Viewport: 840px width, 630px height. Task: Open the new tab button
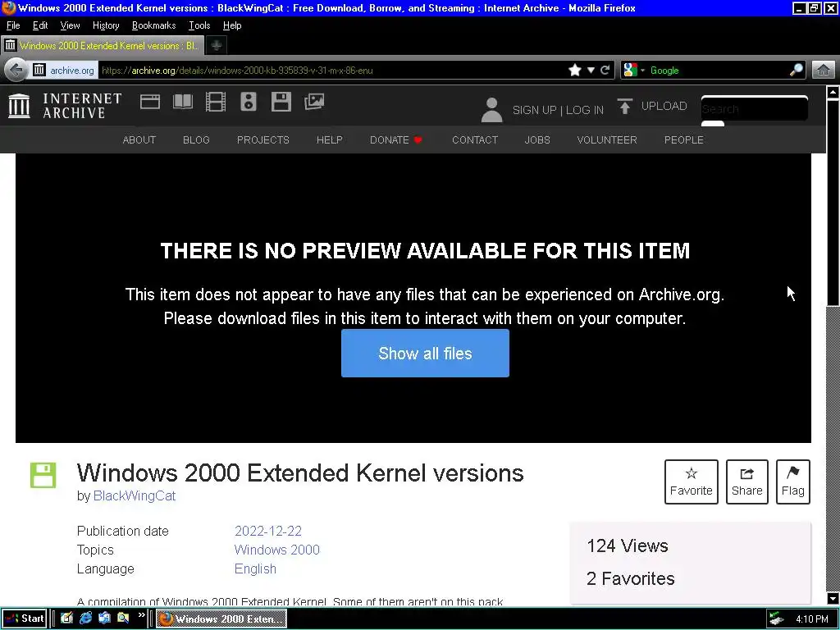[217, 46]
